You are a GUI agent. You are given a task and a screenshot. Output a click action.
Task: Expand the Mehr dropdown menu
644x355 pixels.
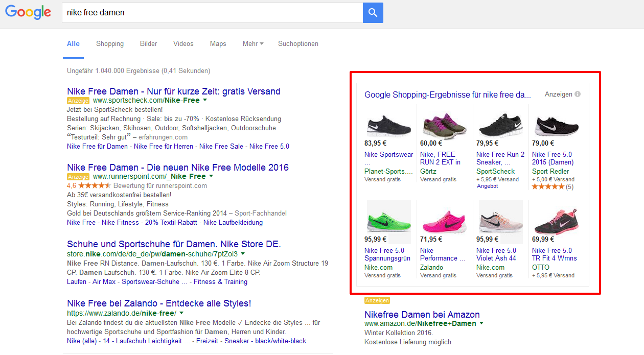pyautogui.click(x=253, y=44)
